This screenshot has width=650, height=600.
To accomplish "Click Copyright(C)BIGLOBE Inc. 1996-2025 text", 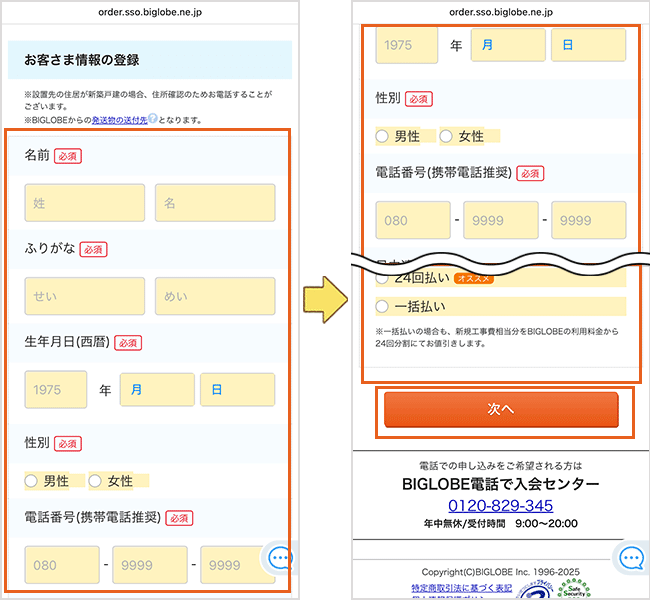I will coord(500,572).
